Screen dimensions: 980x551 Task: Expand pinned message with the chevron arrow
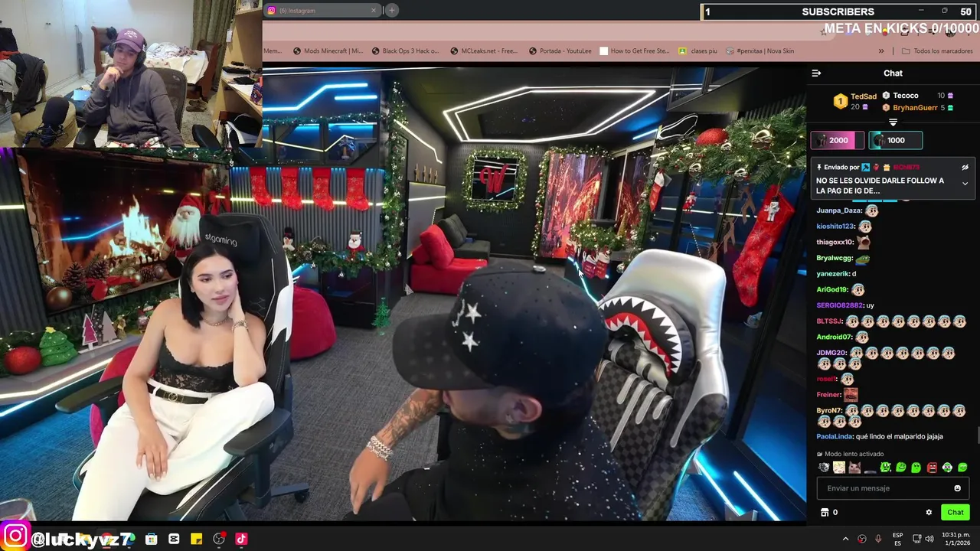[x=965, y=184]
